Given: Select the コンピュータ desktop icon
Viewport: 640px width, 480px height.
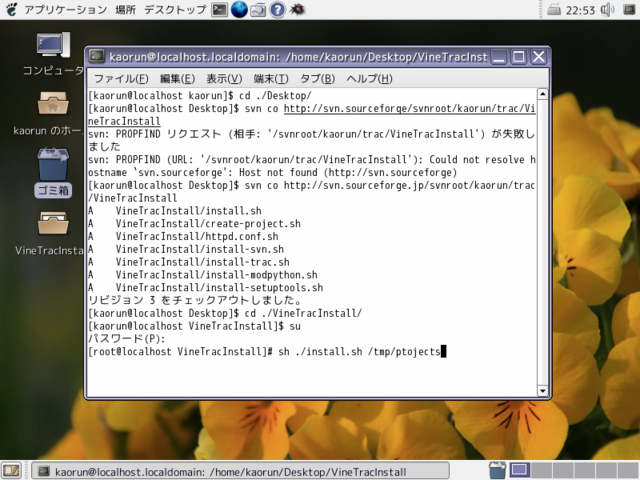Looking at the screenshot, I should (53, 54).
